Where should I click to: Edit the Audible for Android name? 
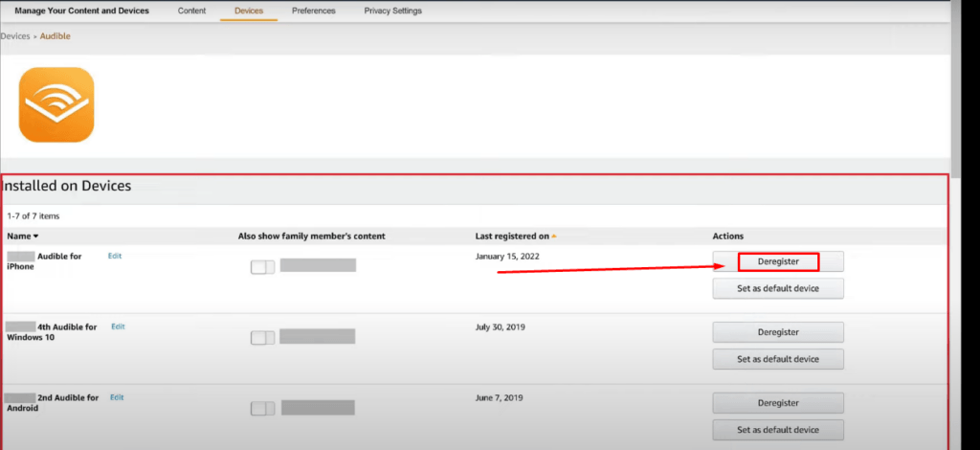tap(118, 397)
